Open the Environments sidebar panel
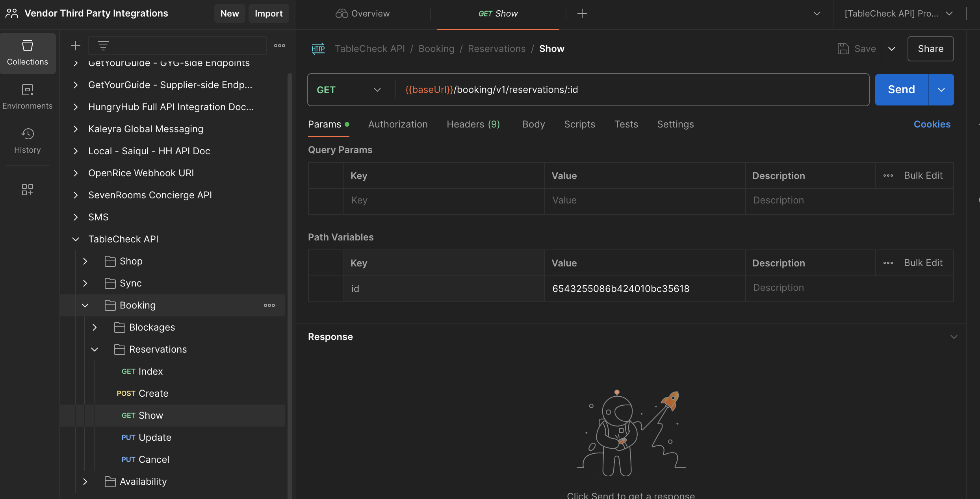Viewport: 980px width, 499px height. [x=28, y=97]
